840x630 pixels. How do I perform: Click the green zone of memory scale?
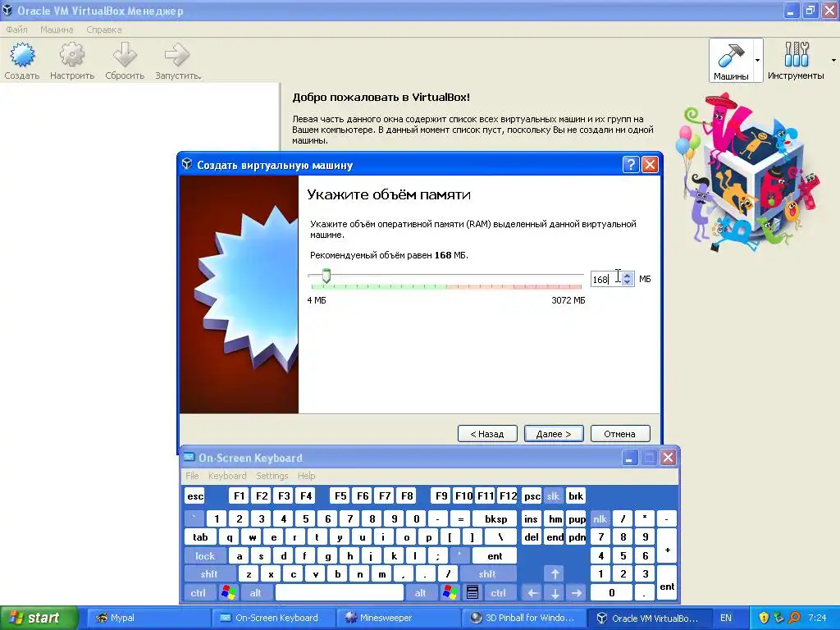(378, 287)
